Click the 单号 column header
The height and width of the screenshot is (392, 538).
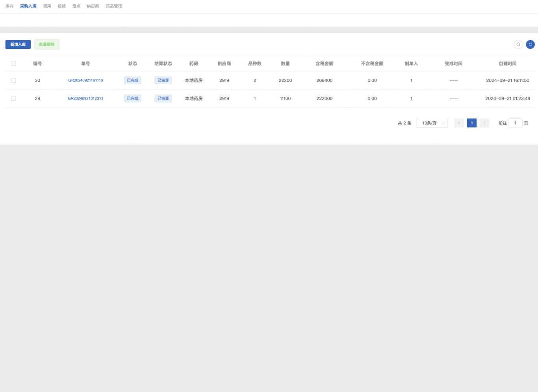pyautogui.click(x=85, y=63)
